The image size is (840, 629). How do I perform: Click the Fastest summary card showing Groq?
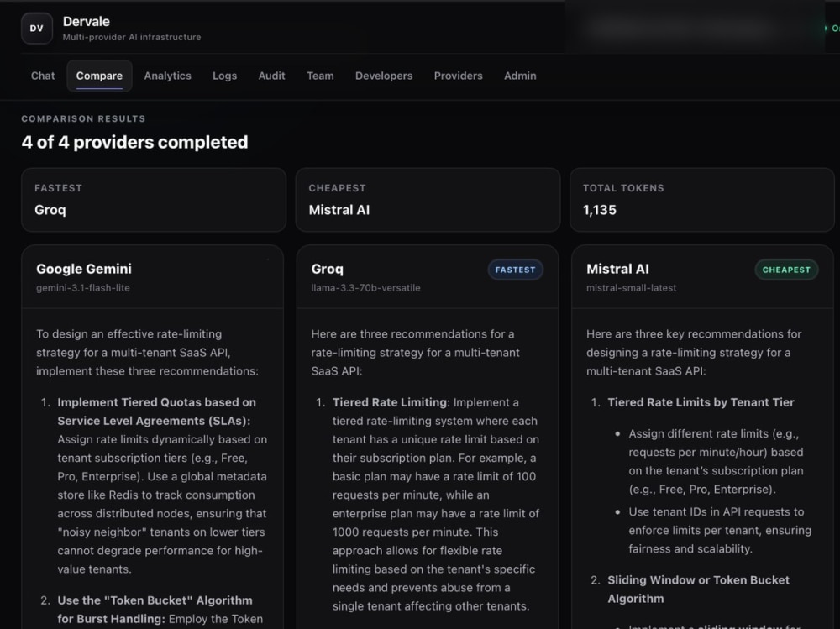tap(154, 200)
